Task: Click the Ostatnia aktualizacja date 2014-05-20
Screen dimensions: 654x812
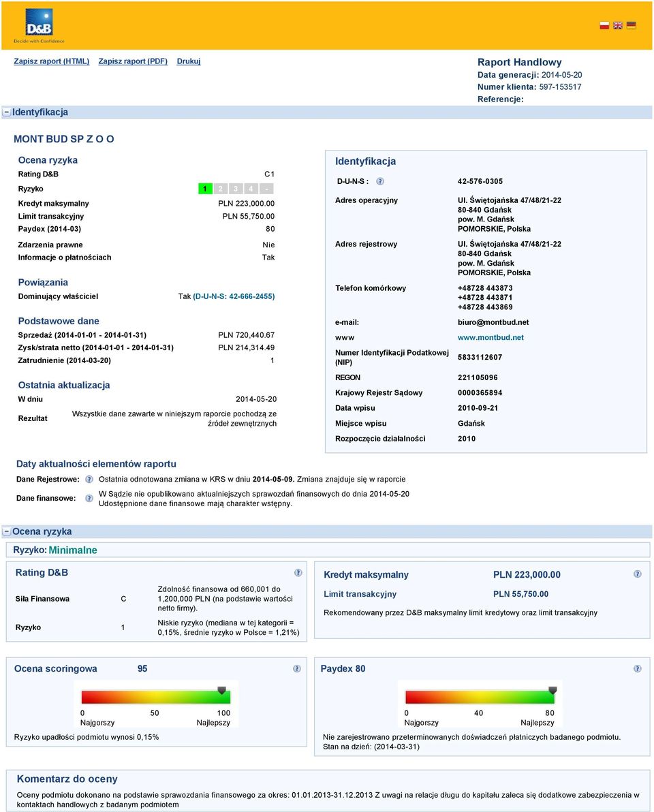Action: coord(255,400)
